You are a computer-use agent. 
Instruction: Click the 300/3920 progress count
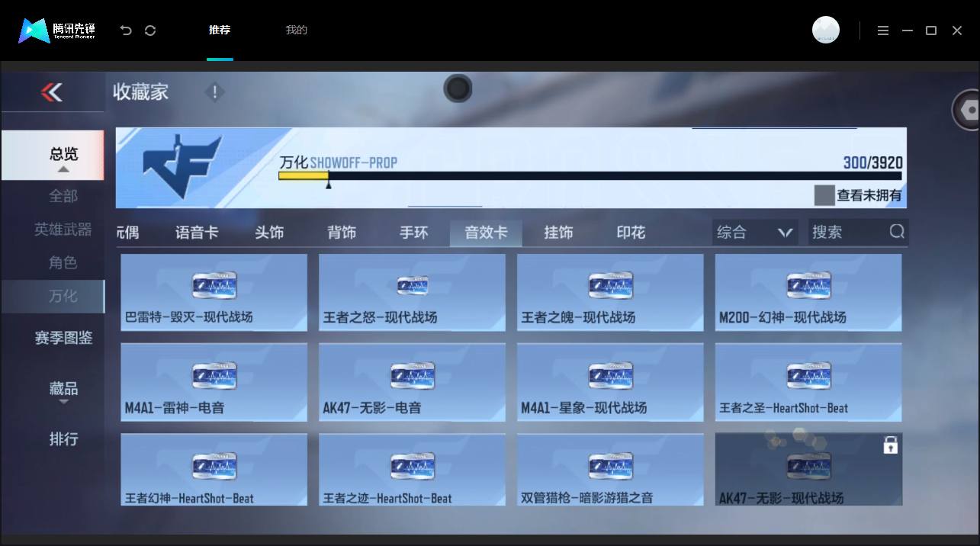(872, 162)
